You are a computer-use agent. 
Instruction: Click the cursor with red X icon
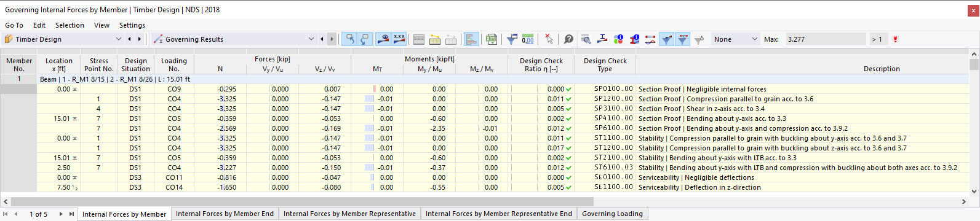tap(549, 39)
